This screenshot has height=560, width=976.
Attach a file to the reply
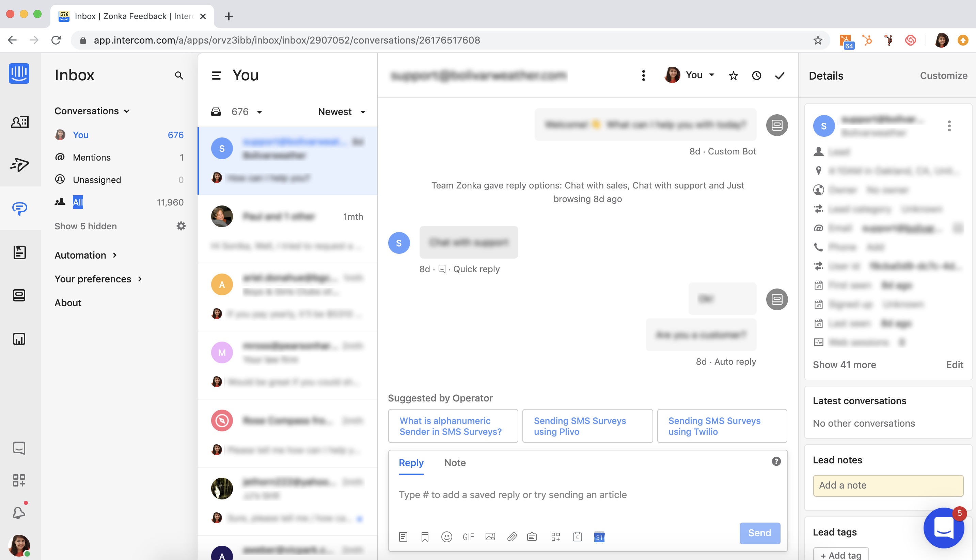tap(512, 537)
